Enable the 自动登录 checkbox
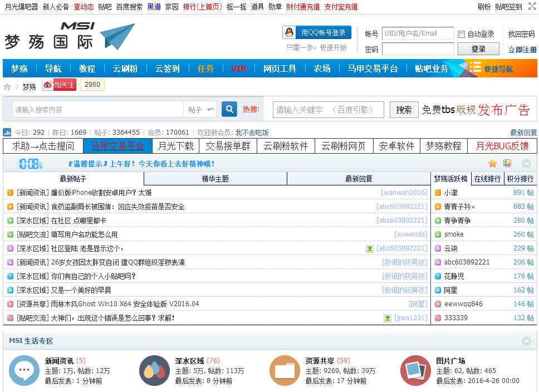This screenshot has width=539, height=392. 461,34
